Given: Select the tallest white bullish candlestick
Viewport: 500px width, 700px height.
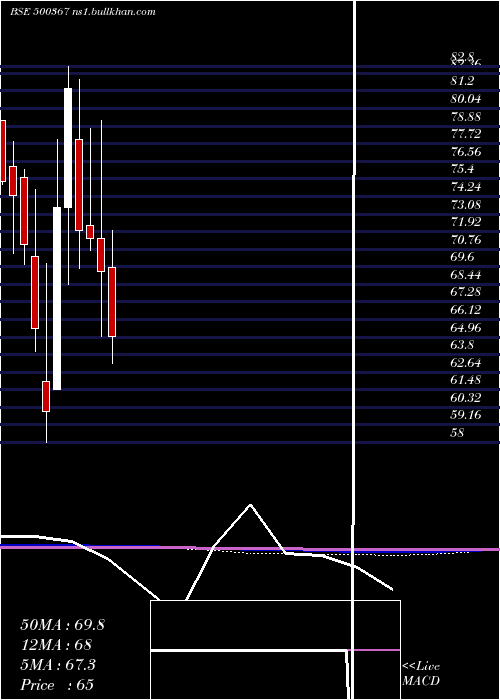Looking at the screenshot, I should (x=57, y=298).
